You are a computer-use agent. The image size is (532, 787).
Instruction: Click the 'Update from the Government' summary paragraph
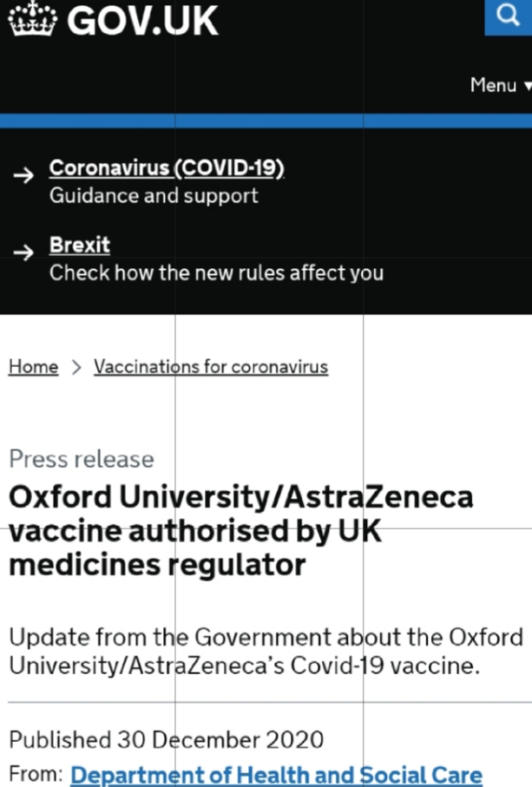pyautogui.click(x=266, y=653)
